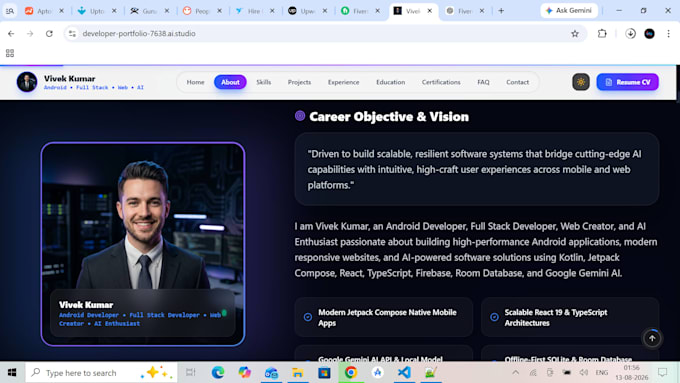Open the FAQ nav item
The height and width of the screenshot is (383, 680).
(483, 82)
